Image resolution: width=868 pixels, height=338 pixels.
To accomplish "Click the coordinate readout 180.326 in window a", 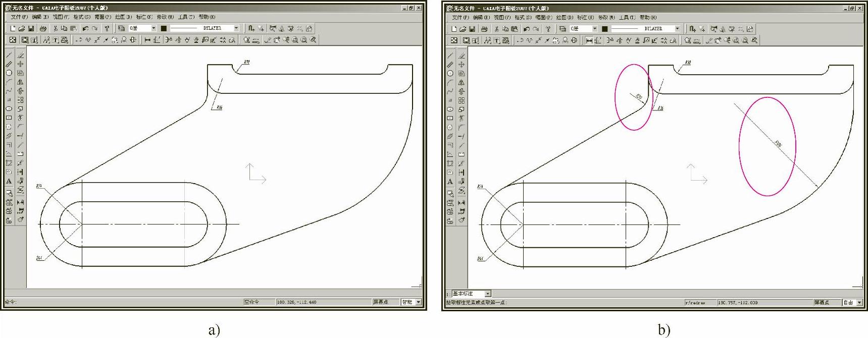I will (323, 302).
